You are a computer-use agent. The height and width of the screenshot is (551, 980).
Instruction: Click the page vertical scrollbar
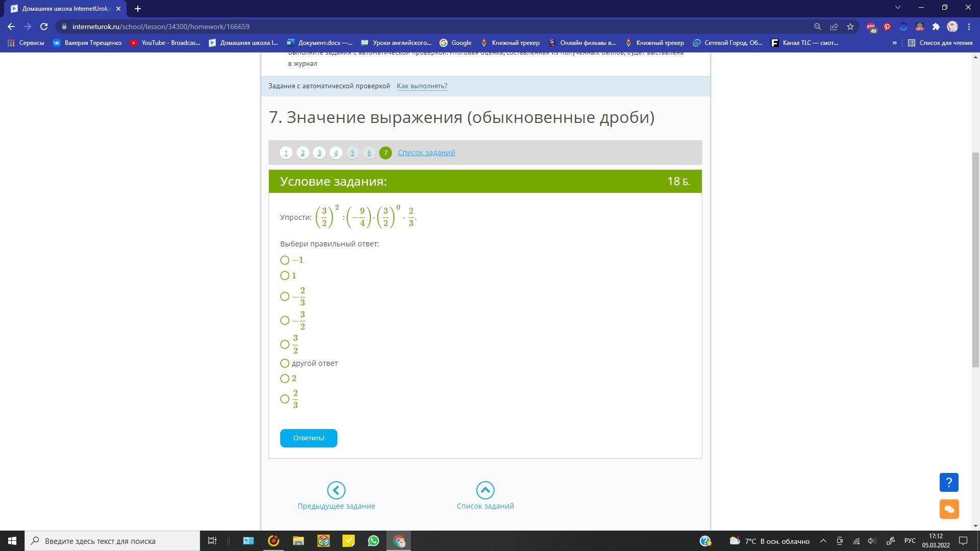(x=975, y=259)
